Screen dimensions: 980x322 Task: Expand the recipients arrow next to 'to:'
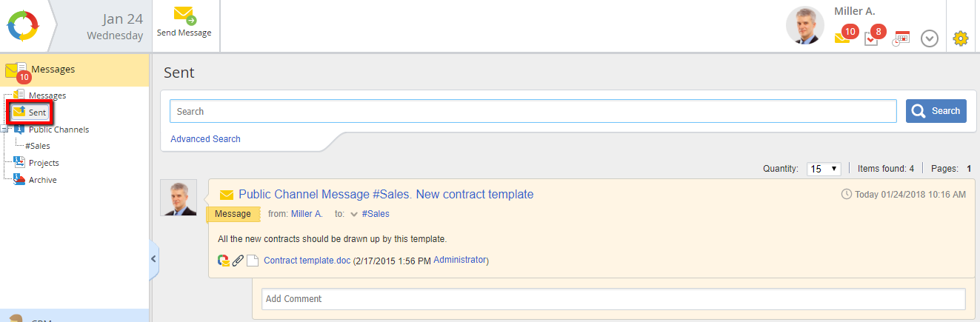pyautogui.click(x=354, y=214)
